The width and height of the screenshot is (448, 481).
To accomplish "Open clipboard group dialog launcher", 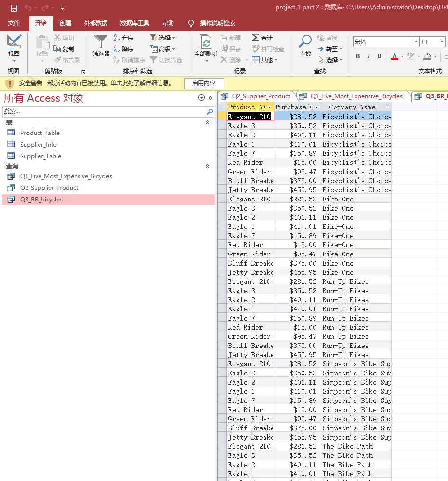I will (83, 72).
